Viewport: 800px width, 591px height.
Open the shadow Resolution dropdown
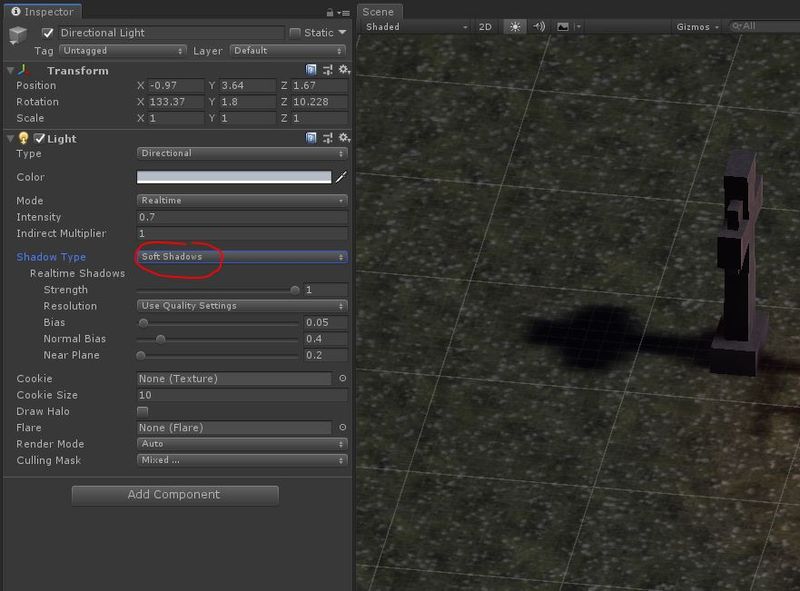pyautogui.click(x=242, y=306)
